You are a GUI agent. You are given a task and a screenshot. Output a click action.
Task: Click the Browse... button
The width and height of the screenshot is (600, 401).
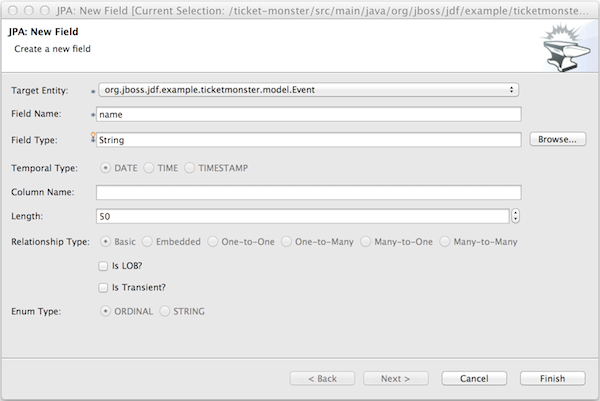click(x=558, y=139)
